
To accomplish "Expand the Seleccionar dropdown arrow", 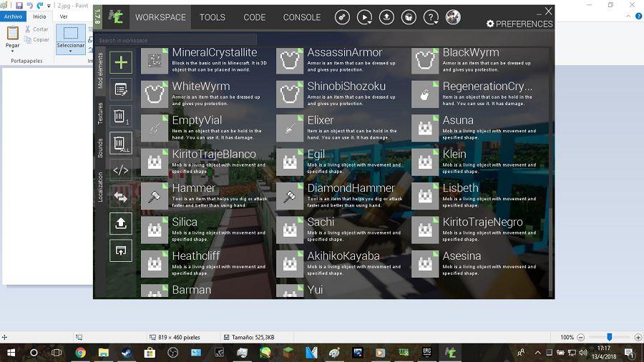I will tap(70, 52).
